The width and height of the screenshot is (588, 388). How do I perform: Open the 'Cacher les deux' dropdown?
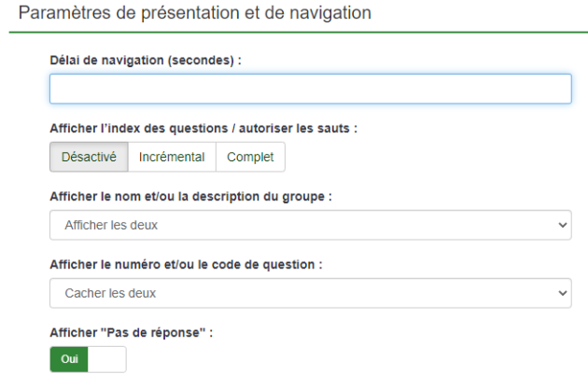[x=311, y=293]
